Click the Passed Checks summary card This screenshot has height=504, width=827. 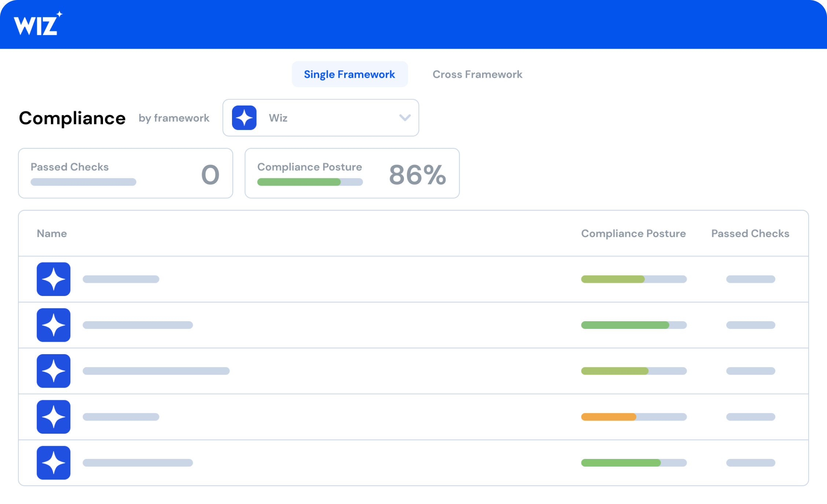126,173
